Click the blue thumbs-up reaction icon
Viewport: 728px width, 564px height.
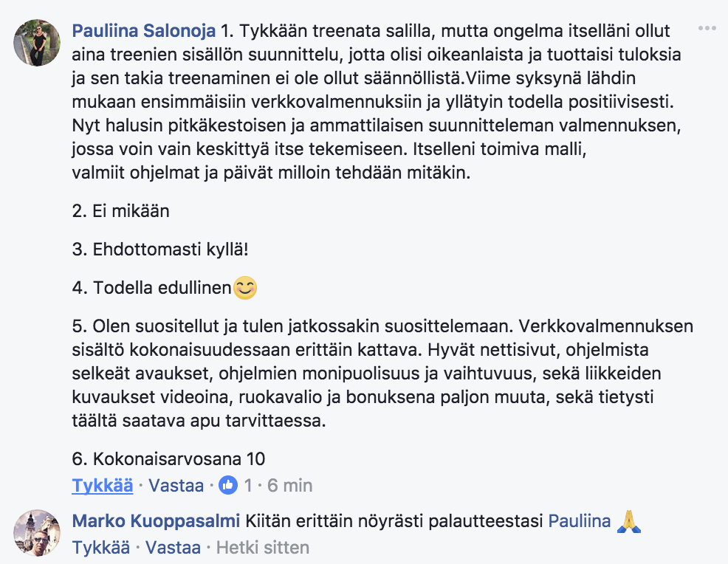(x=228, y=485)
